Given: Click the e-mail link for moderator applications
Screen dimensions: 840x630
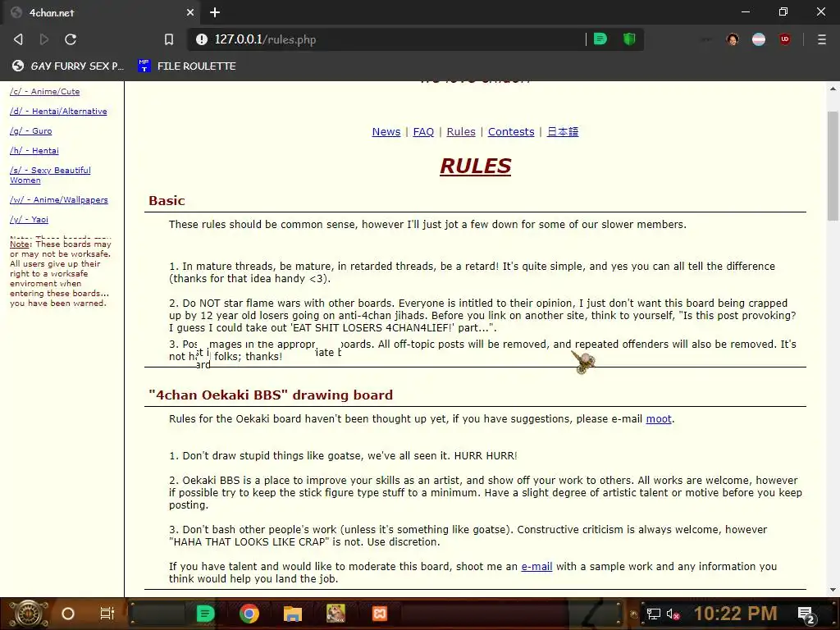Looking at the screenshot, I should pyautogui.click(x=536, y=566).
